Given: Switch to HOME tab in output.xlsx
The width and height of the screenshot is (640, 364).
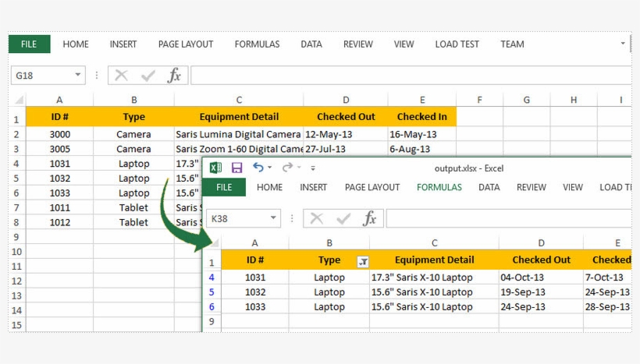Looking at the screenshot, I should (270, 187).
